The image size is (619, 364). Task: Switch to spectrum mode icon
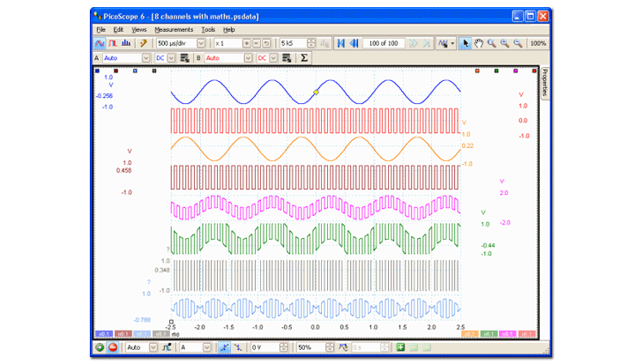click(x=126, y=43)
